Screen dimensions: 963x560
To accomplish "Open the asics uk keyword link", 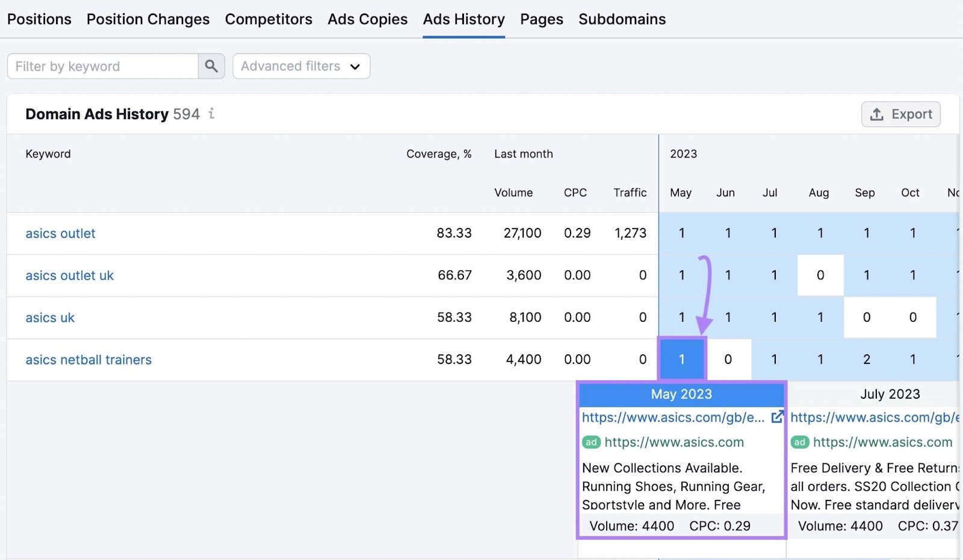I will click(49, 318).
